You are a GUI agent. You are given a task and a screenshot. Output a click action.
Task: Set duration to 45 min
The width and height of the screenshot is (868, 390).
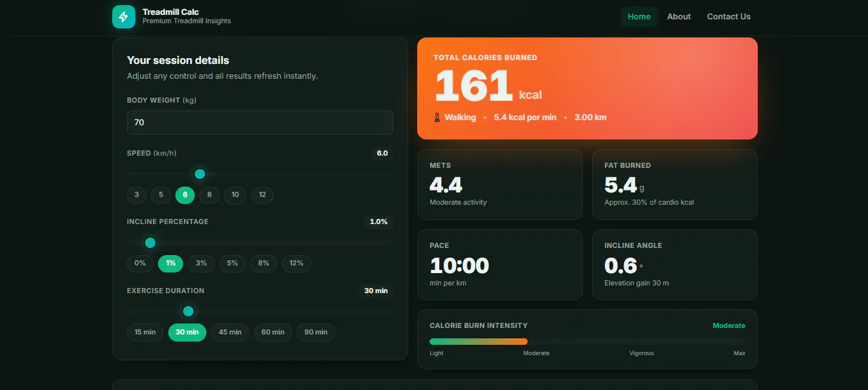click(x=230, y=333)
